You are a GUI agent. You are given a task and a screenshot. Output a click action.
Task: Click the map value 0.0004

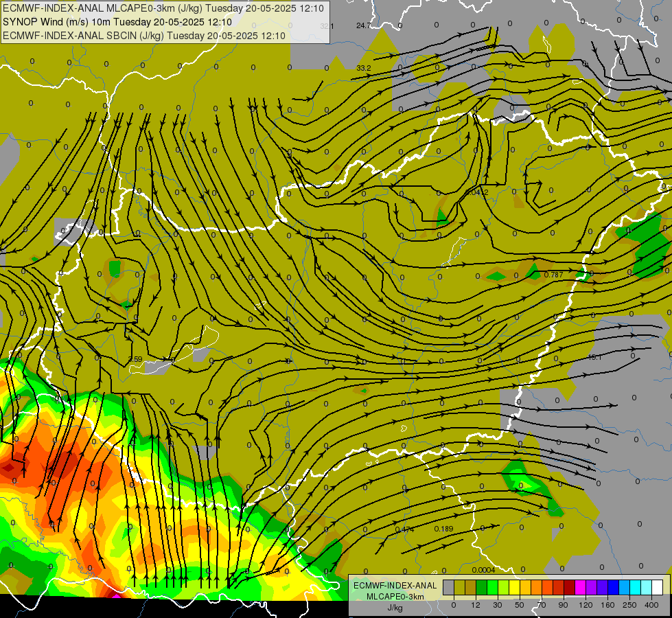[x=483, y=570]
